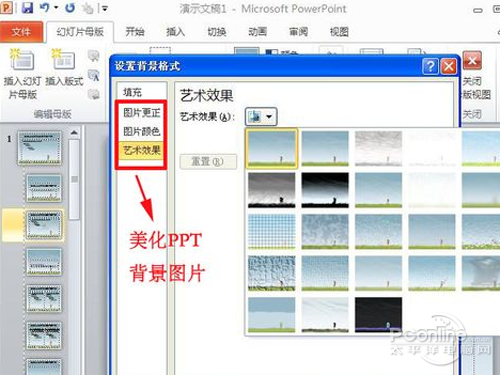Choose the cracked texture effect thumbnail
Viewport: 500px width, 375px height.
(272, 273)
